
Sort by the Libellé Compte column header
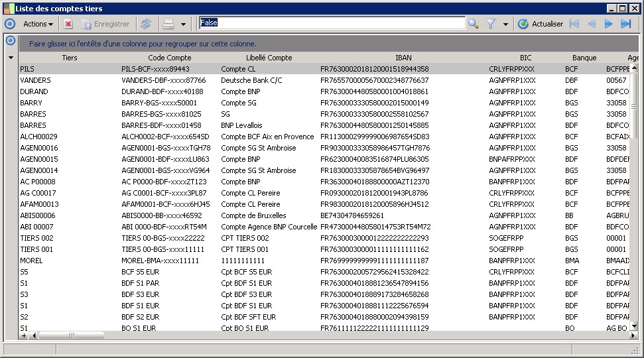[x=269, y=58]
